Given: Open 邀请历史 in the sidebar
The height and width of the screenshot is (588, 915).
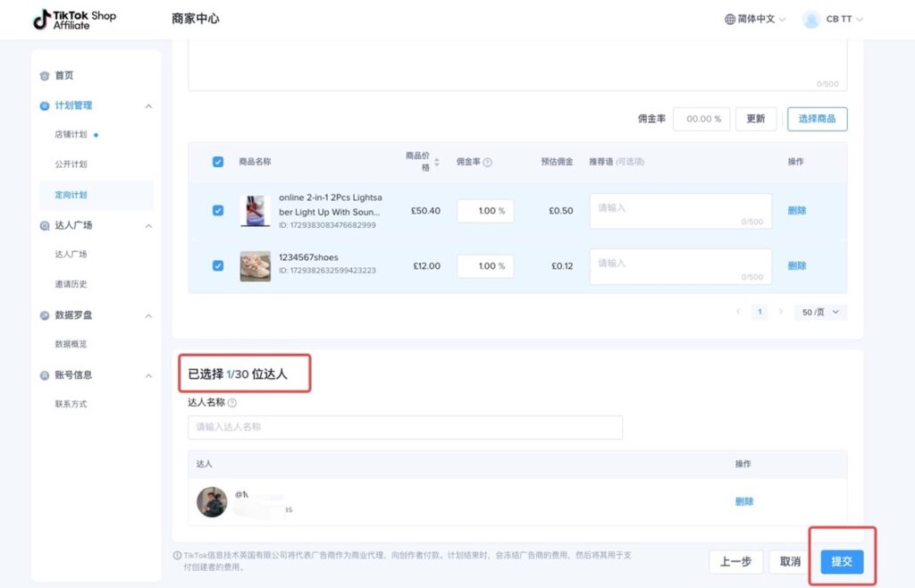Looking at the screenshot, I should 71,285.
